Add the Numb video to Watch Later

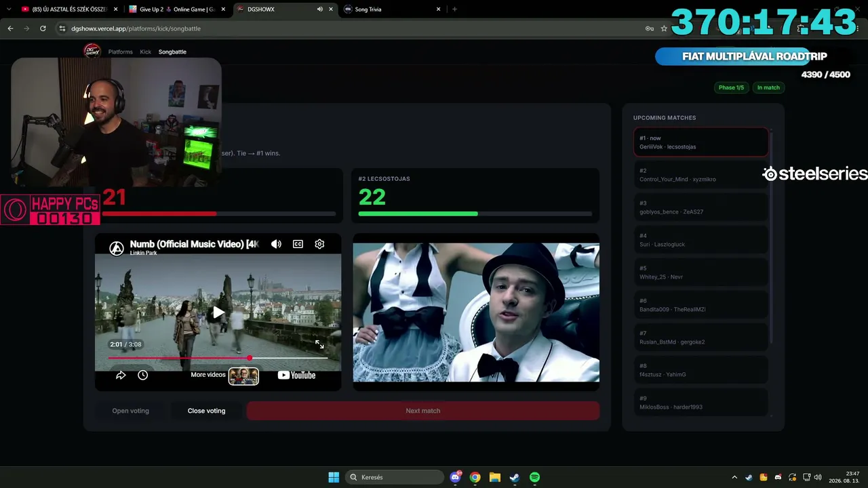tap(142, 375)
